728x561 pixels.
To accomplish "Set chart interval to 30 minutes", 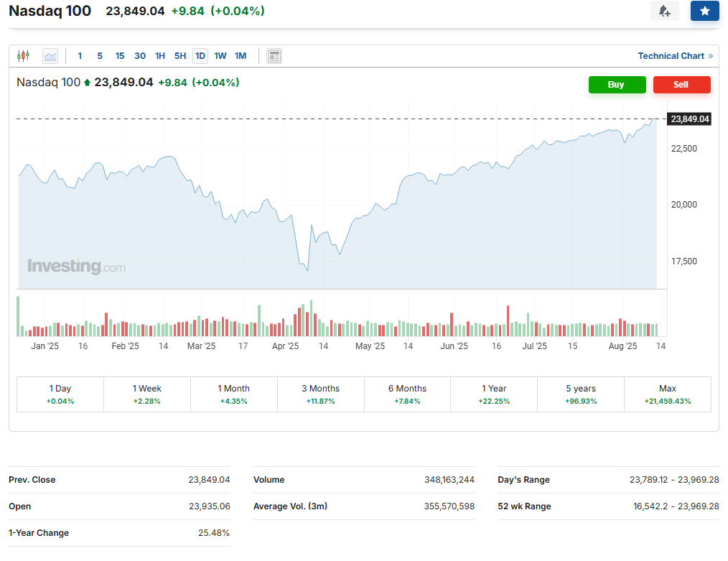I will tap(140, 56).
